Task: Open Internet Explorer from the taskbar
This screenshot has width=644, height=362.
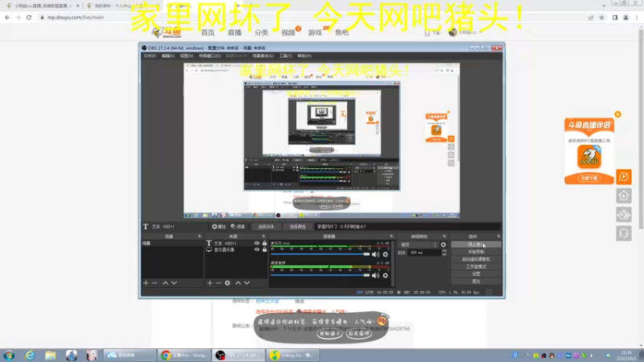Action: pyautogui.click(x=30, y=355)
